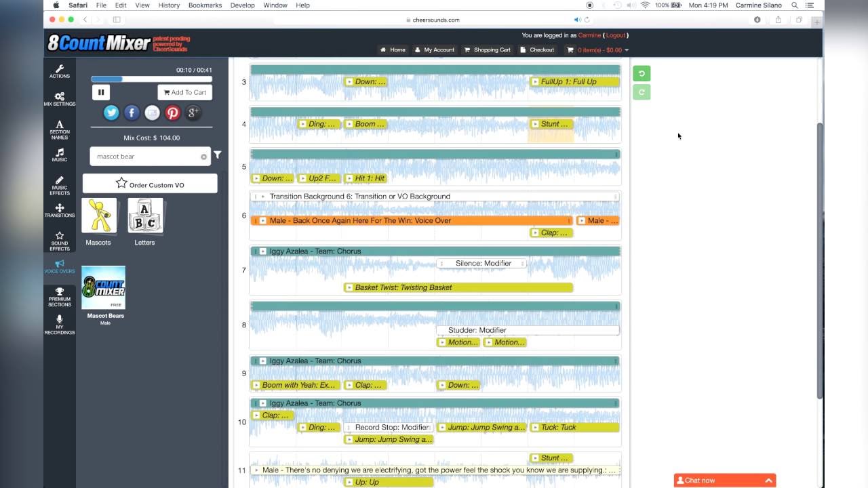This screenshot has width=868, height=488.
Task: Clear the mascot bear search text
Action: point(203,157)
